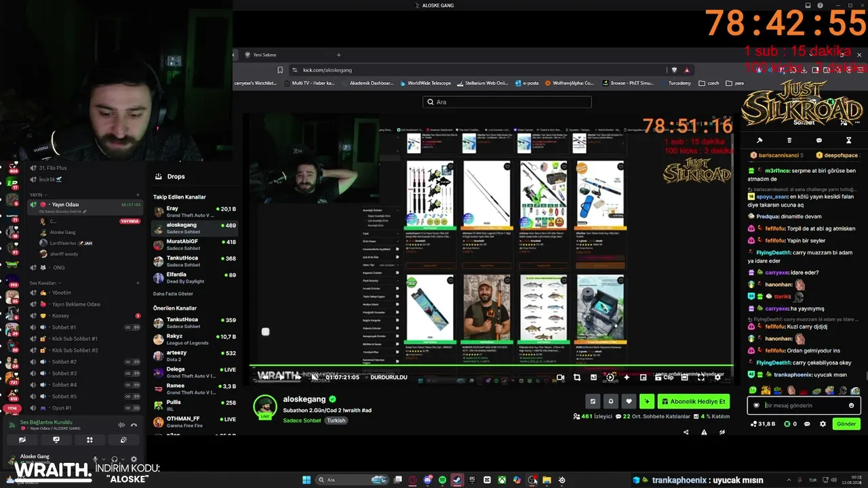This screenshot has height=488, width=868.
Task: Open the czech bookmarks folder
Action: pyautogui.click(x=709, y=83)
